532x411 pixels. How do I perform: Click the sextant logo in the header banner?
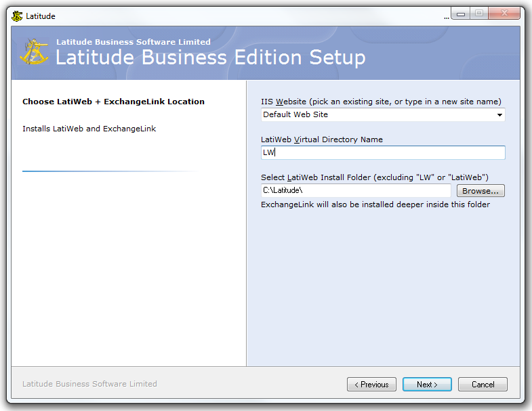34,53
